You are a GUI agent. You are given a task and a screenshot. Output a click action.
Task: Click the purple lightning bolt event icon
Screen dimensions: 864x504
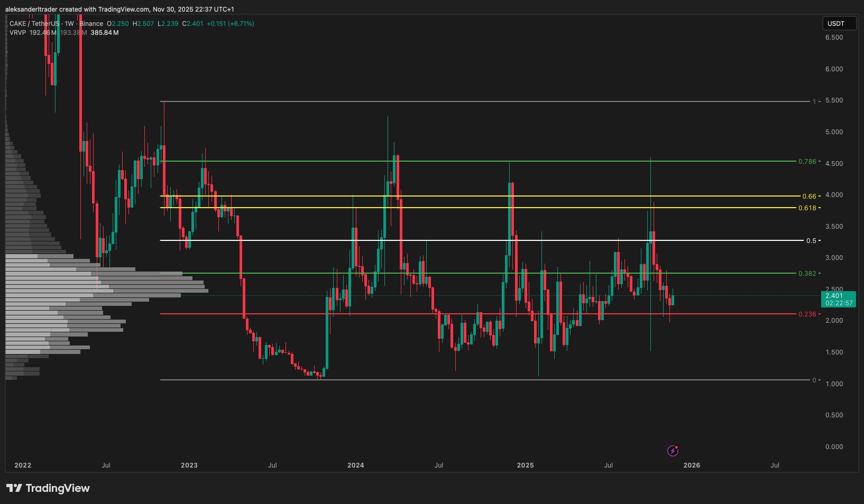point(673,451)
